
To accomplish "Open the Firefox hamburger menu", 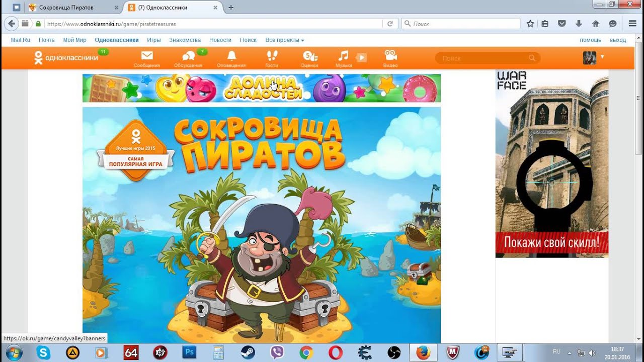I will [x=632, y=24].
